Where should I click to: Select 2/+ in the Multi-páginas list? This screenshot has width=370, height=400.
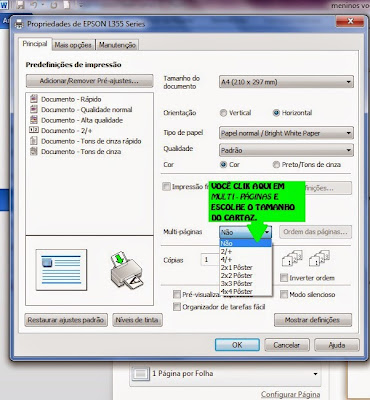tap(246, 251)
